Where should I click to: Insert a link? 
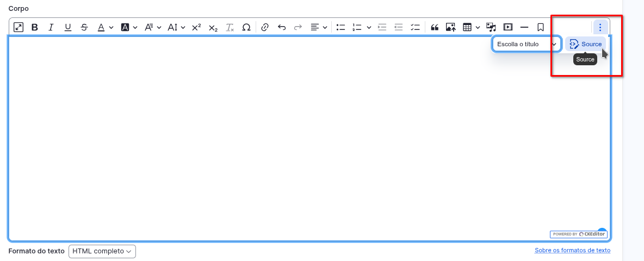[265, 27]
